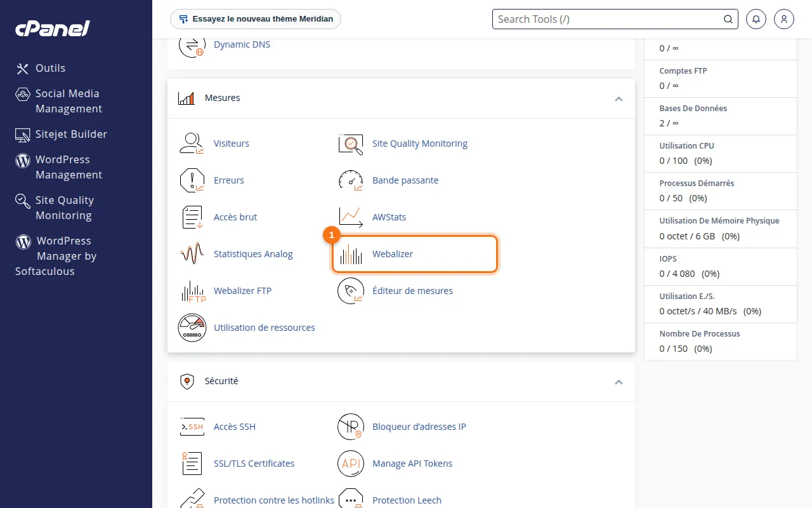
Task: Open Sitejet Builder from the sidebar
Action: pos(62,134)
